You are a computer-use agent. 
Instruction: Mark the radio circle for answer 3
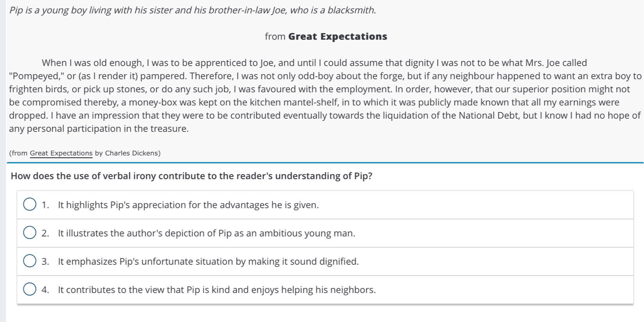30,261
